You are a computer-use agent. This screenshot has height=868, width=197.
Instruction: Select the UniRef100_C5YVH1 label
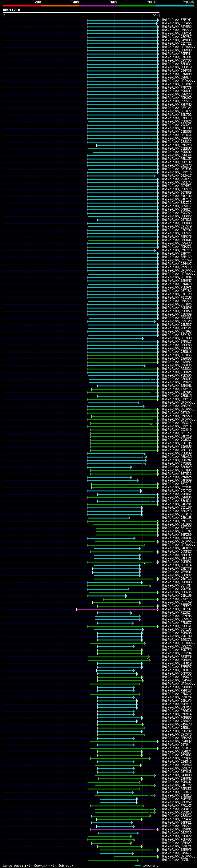pos(176,487)
